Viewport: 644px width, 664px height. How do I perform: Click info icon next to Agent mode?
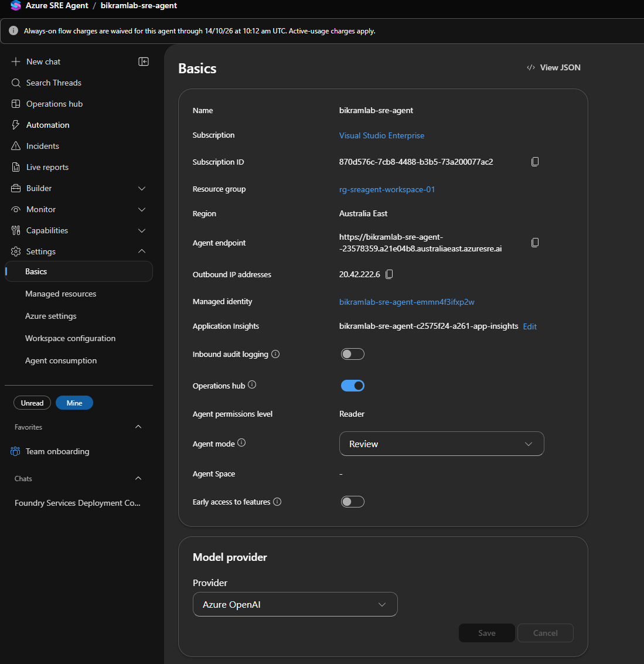241,442
